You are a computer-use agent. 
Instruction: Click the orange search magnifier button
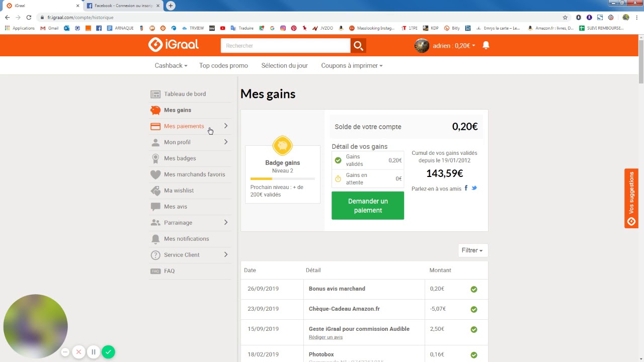(x=358, y=46)
